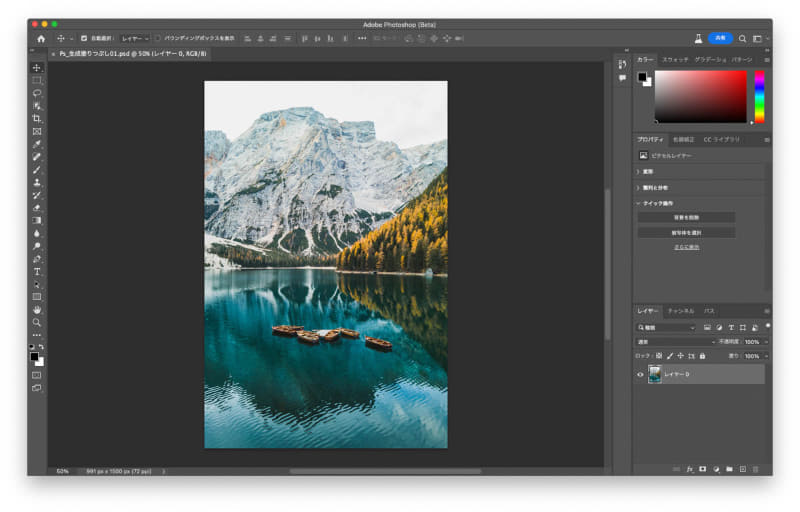
Task: Open the レイヤー auto-select dropdown in options bar
Action: [x=134, y=38]
